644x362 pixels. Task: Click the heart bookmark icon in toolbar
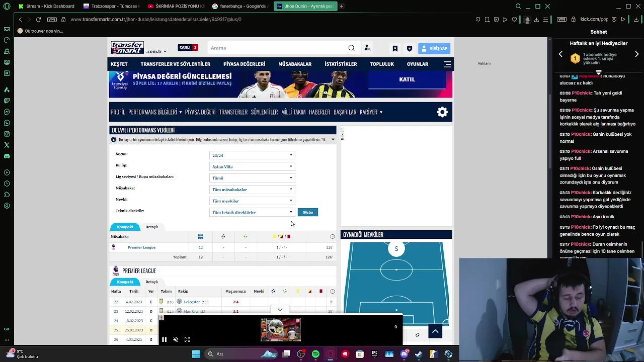(x=514, y=19)
